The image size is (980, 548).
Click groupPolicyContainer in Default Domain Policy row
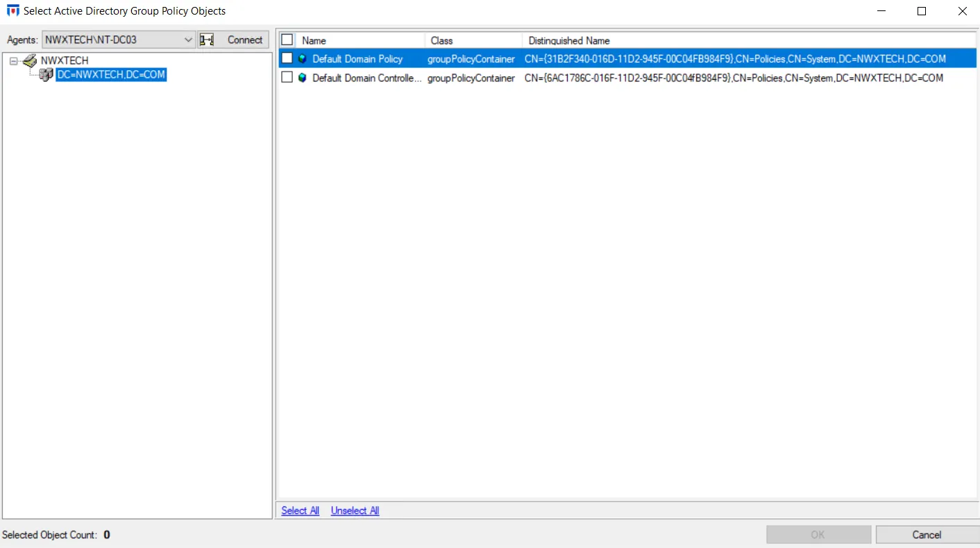coord(471,59)
